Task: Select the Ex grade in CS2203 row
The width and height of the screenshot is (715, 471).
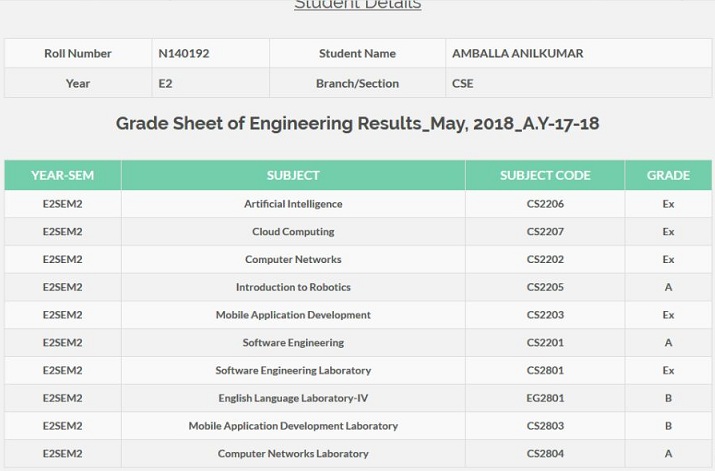Action: [668, 315]
